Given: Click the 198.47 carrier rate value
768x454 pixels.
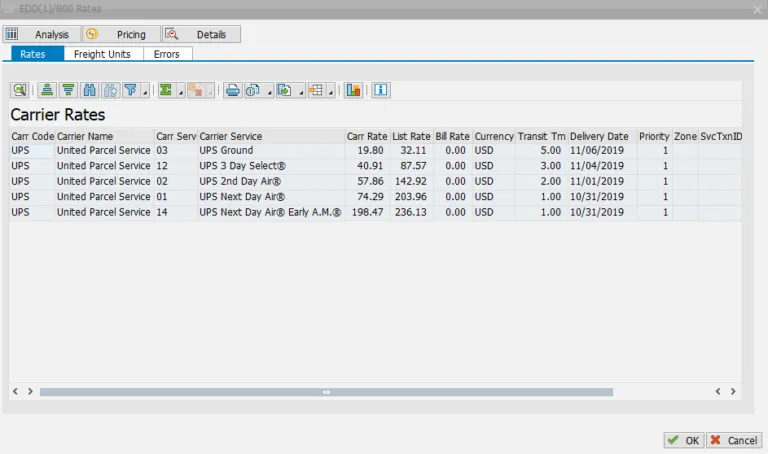Looking at the screenshot, I should 367,212.
